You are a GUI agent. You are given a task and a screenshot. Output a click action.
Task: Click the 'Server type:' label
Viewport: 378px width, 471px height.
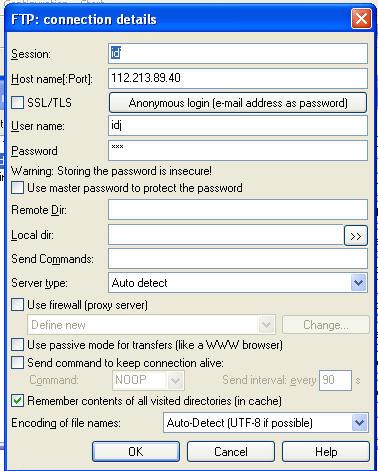tap(39, 283)
